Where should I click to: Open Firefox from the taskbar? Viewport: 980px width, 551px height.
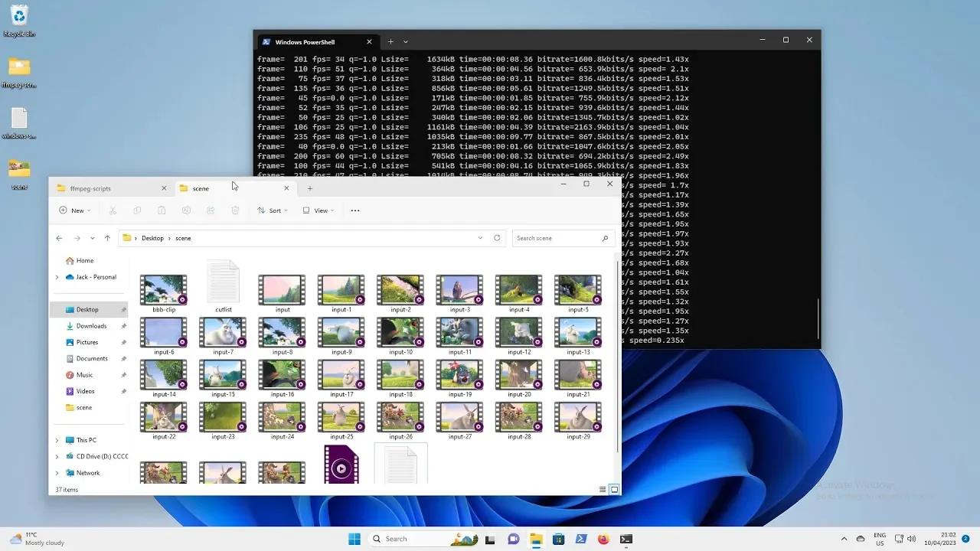coord(603,539)
